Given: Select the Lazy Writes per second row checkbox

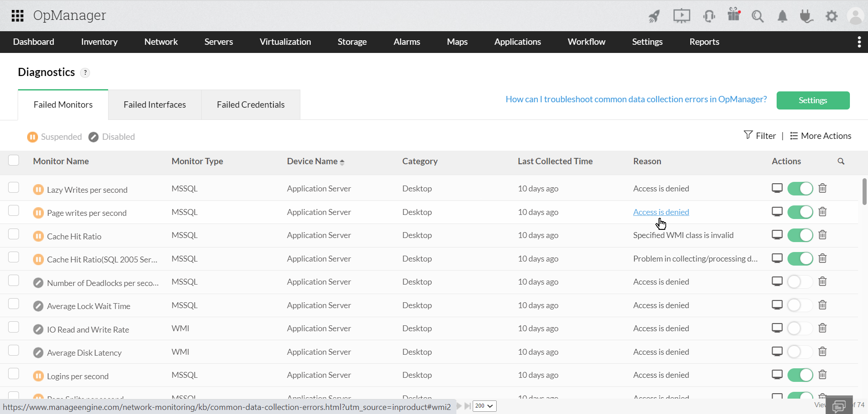Looking at the screenshot, I should (x=14, y=187).
